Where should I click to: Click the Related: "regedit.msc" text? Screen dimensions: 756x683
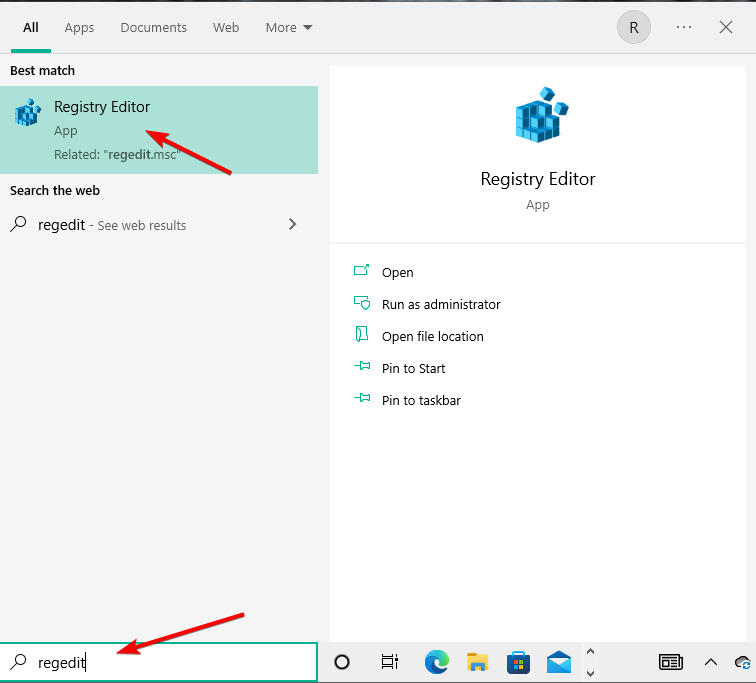[117, 155]
